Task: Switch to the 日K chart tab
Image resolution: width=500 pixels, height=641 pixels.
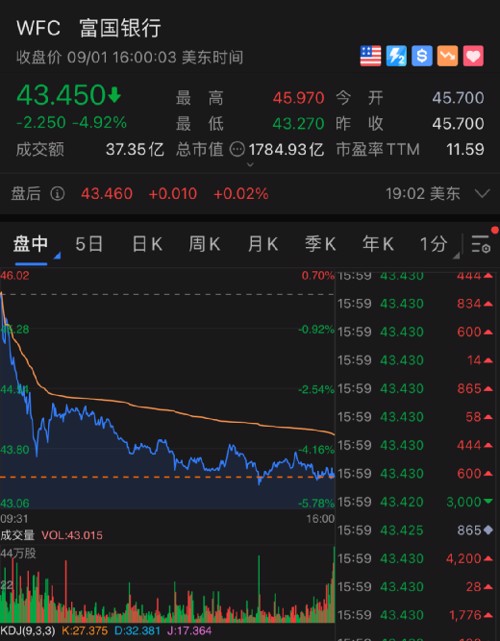Action: (148, 244)
